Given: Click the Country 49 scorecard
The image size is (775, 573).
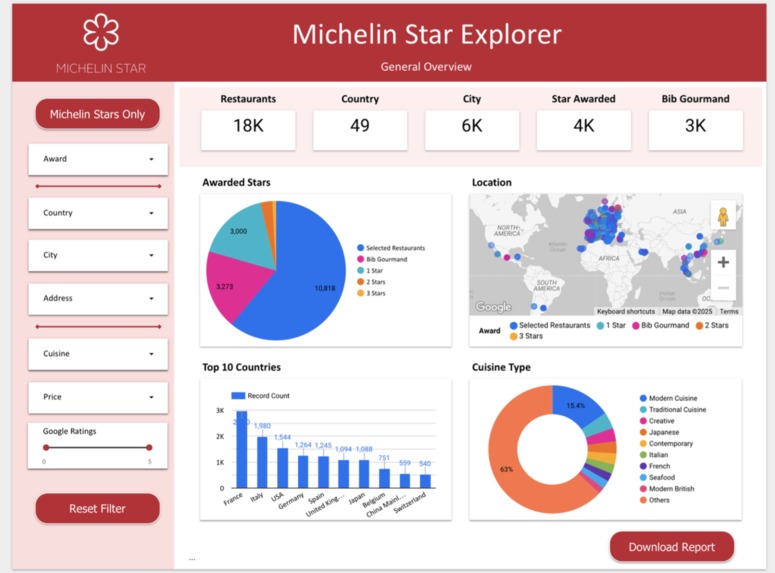Looking at the screenshot, I should click(360, 130).
